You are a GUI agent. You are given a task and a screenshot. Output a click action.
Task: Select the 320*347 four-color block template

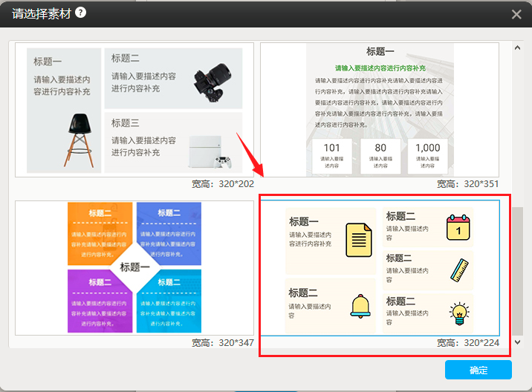click(134, 267)
